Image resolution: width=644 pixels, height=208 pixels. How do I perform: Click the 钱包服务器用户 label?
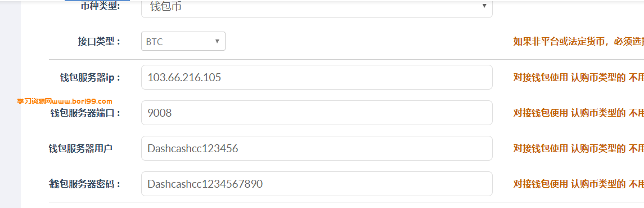pyautogui.click(x=80, y=148)
